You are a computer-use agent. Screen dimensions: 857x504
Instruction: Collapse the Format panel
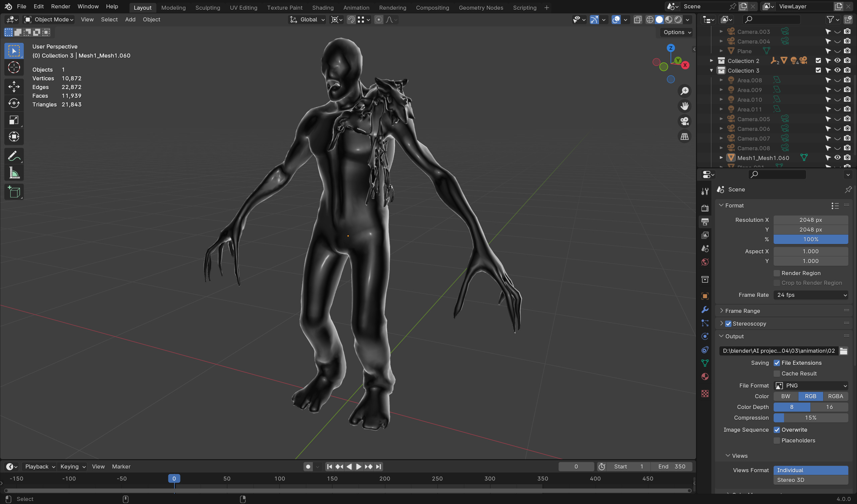click(721, 205)
